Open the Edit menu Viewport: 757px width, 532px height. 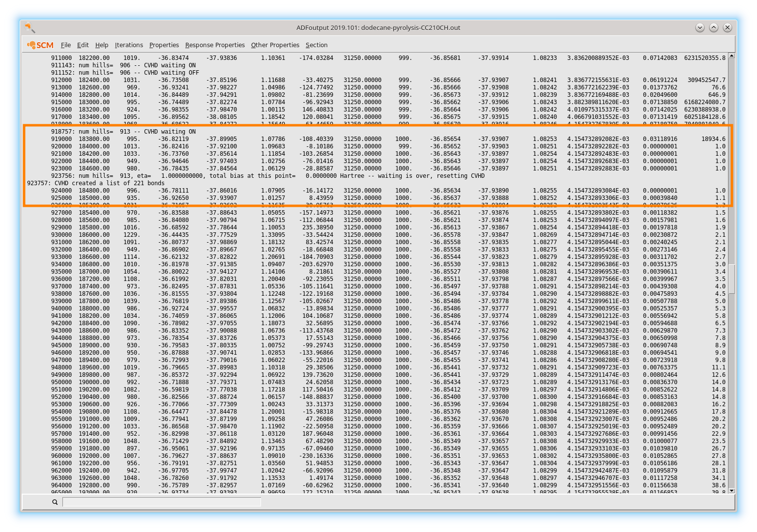coord(83,45)
